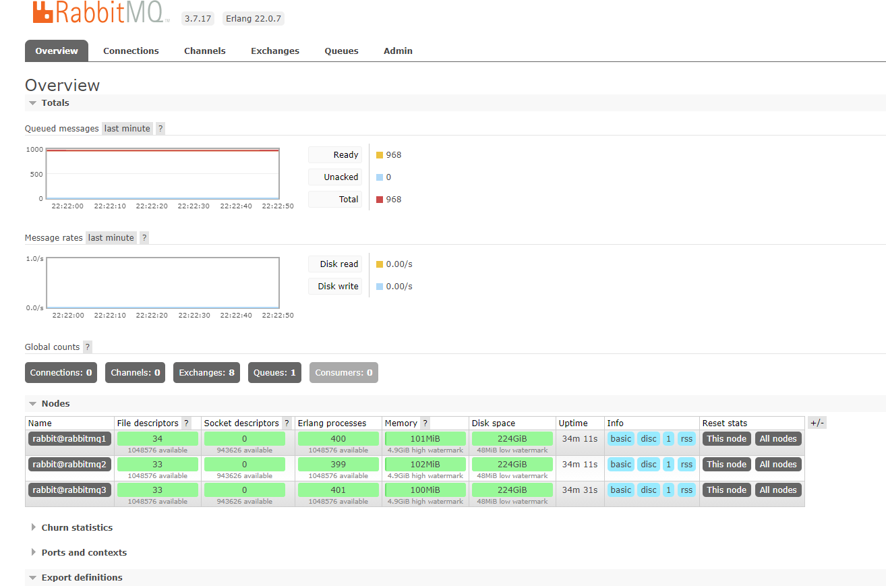This screenshot has height=588, width=886.
Task: Click the 400 Erlang processes bar
Action: 338,438
